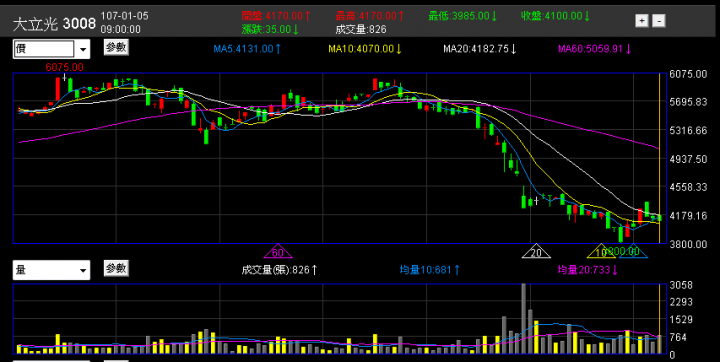Select the 60 period triangle marker

point(277,252)
